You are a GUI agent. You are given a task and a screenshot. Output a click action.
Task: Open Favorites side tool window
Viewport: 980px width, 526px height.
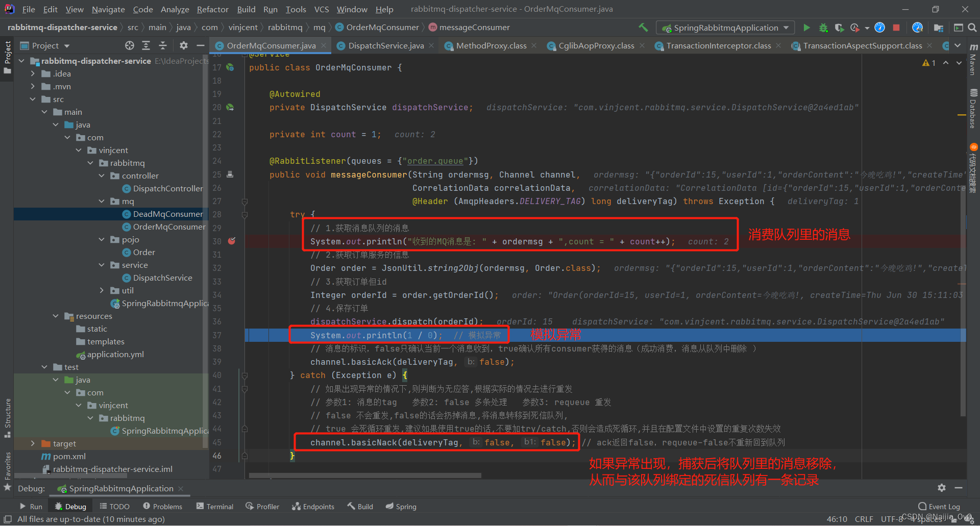[8, 471]
